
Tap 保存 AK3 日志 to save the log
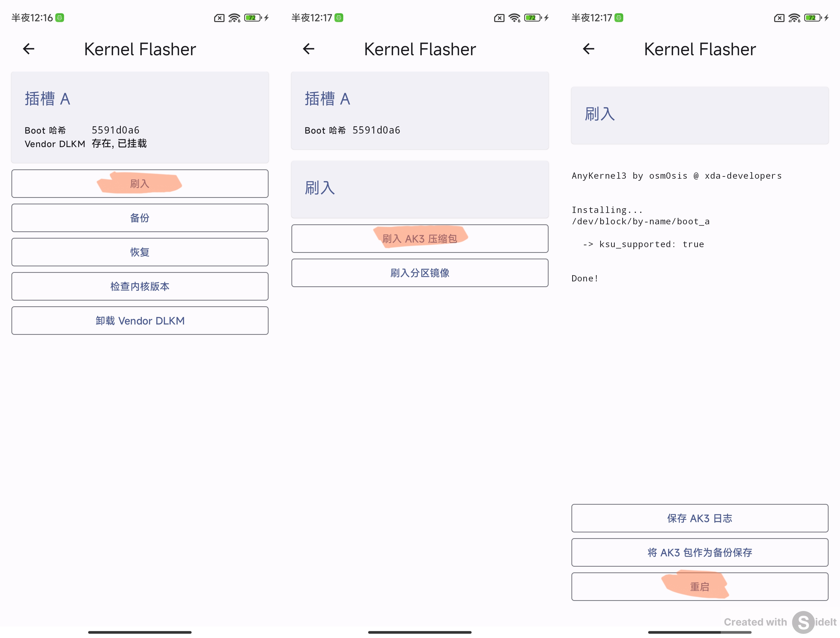699,518
